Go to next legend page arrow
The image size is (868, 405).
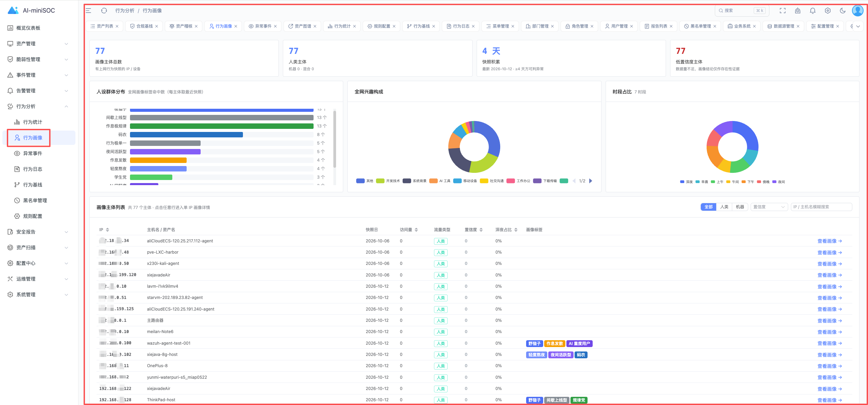(x=591, y=181)
